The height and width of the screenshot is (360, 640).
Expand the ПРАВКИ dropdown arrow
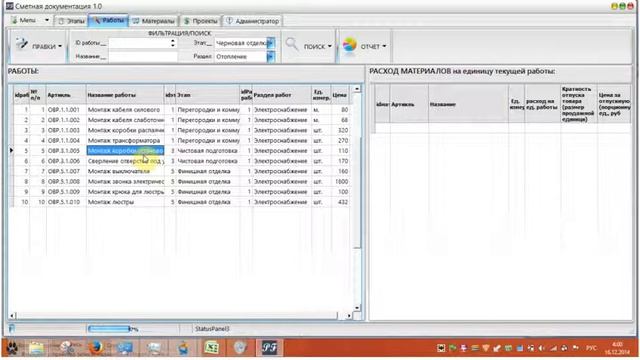click(60, 46)
